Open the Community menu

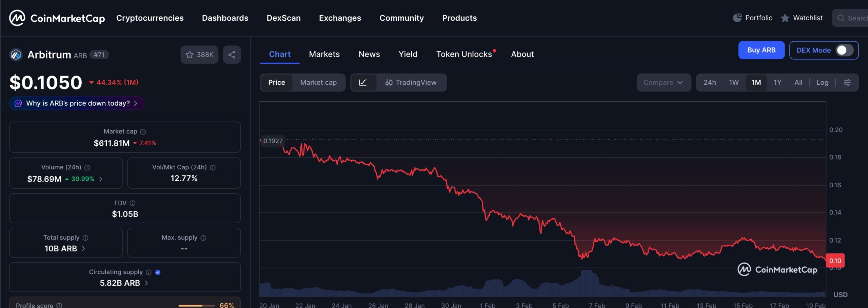coord(401,18)
